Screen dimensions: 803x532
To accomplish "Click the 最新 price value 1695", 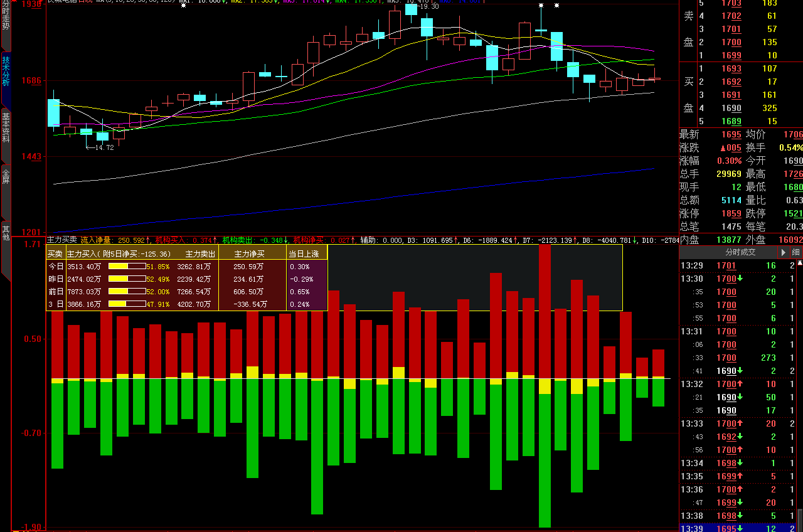I will [x=731, y=134].
